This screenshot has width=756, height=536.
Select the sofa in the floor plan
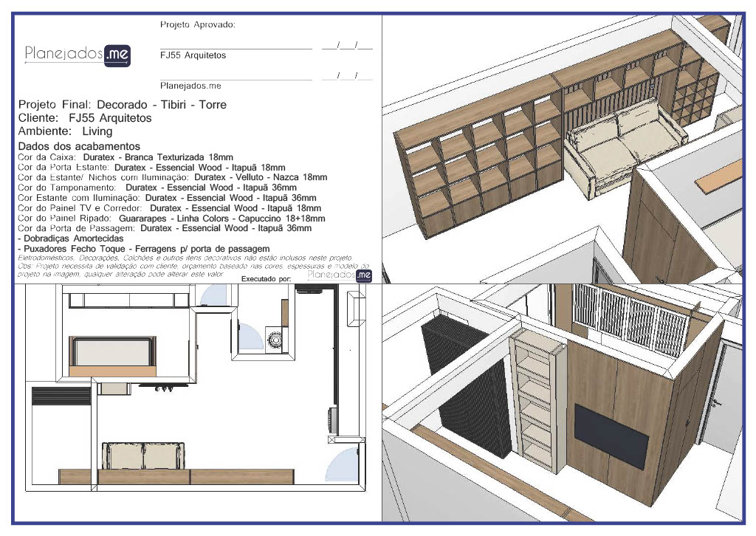pos(144,456)
